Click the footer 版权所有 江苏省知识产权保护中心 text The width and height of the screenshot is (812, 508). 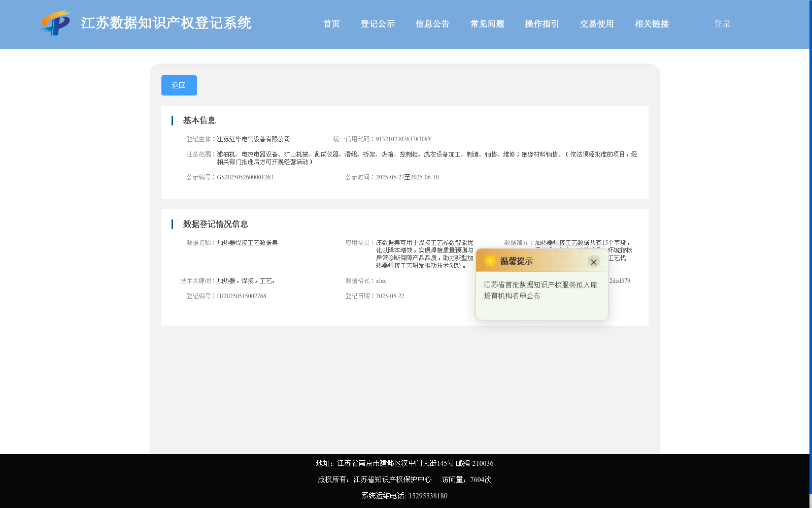[375, 480]
